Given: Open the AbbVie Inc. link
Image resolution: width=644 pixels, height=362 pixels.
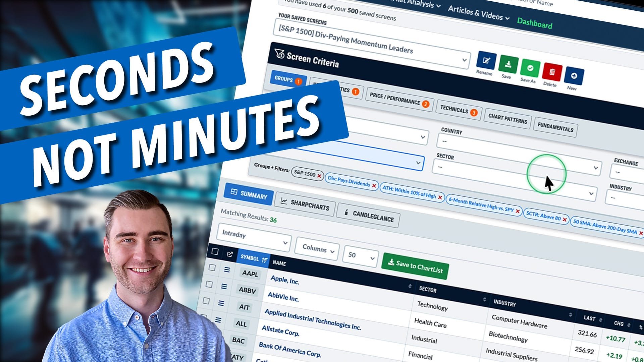Looking at the screenshot, I should (283, 297).
